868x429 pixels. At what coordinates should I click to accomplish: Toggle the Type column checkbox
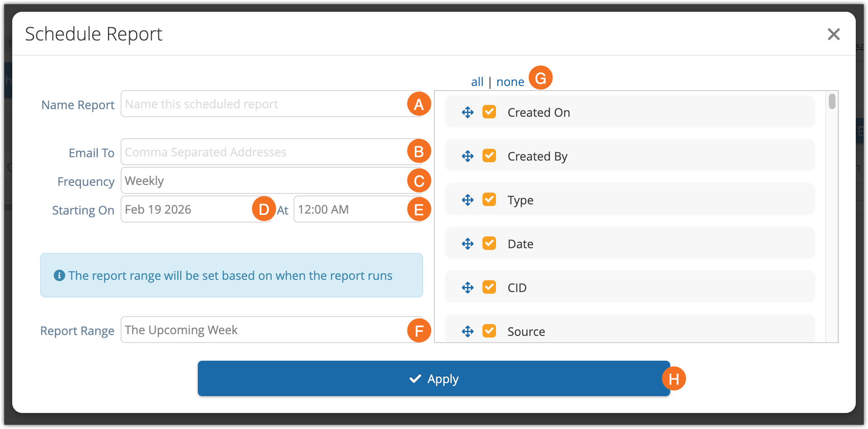click(489, 200)
